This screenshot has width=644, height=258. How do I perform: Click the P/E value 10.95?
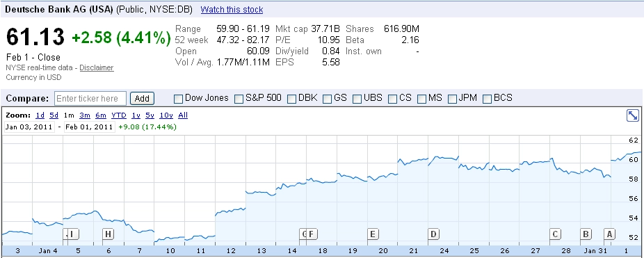328,40
